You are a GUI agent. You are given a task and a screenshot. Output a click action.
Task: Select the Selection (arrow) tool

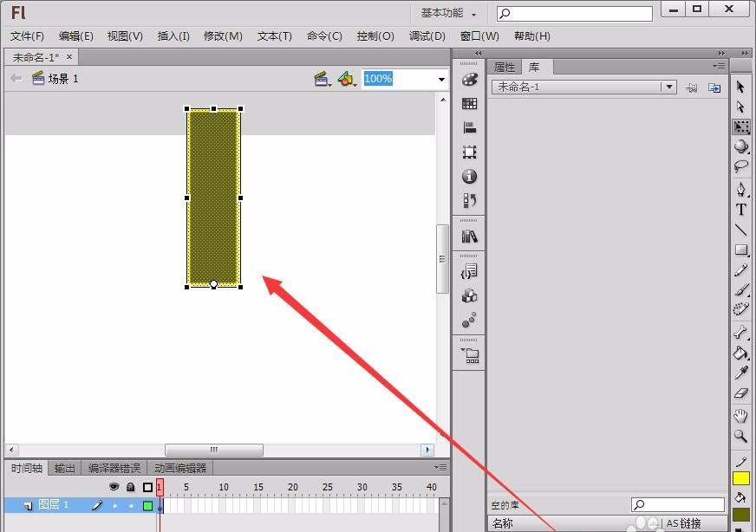pos(740,87)
